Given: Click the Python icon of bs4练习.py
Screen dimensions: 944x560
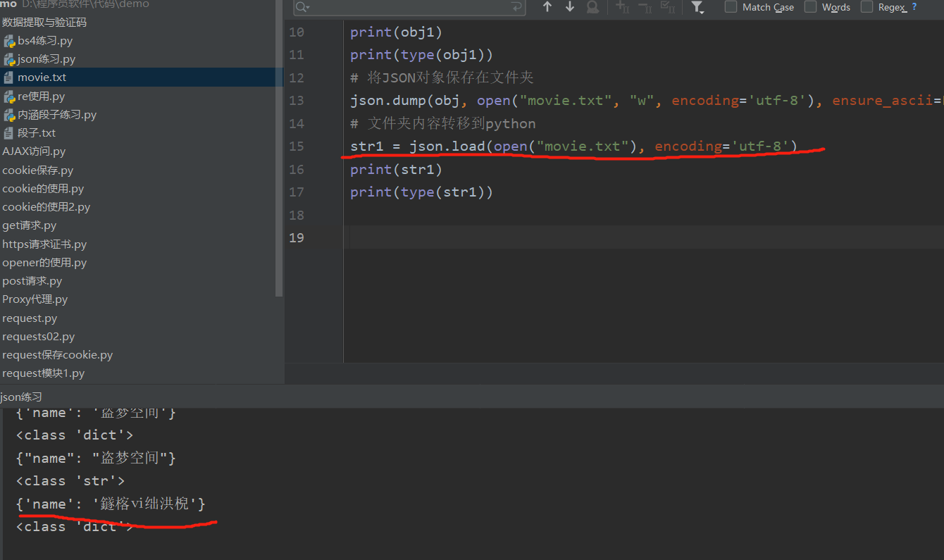Looking at the screenshot, I should point(9,41).
